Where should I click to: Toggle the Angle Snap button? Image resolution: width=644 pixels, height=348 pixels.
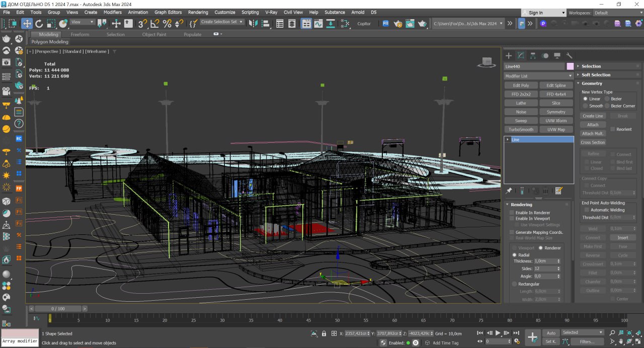pos(155,23)
